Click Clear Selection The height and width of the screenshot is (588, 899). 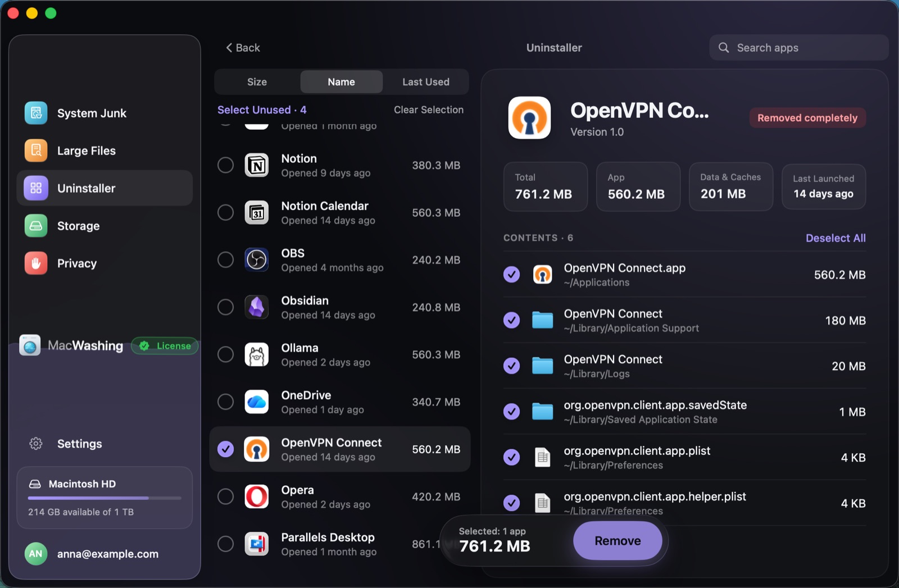point(429,110)
